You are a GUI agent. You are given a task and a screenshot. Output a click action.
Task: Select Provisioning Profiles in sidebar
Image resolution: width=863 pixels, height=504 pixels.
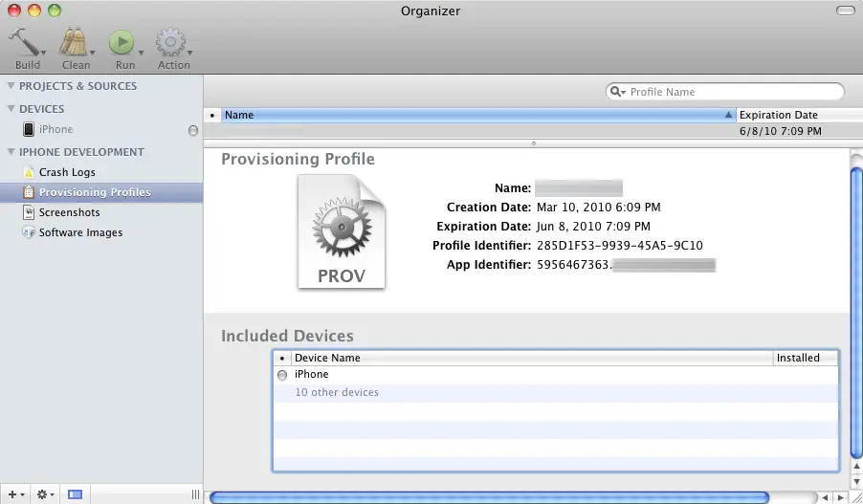point(94,192)
